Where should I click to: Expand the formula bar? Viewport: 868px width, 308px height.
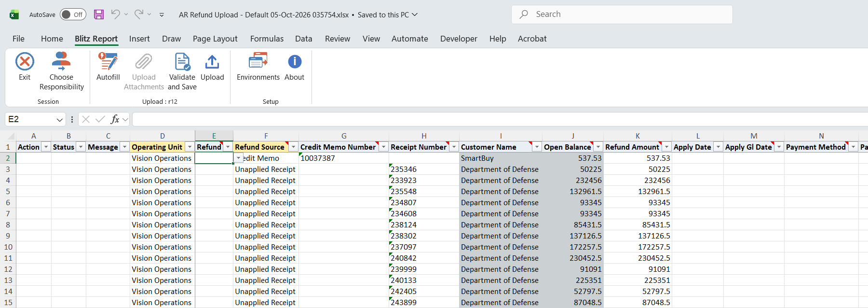[125, 119]
